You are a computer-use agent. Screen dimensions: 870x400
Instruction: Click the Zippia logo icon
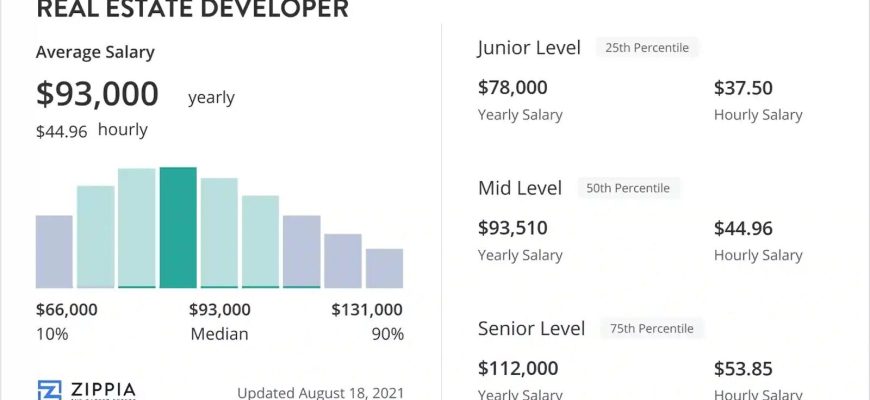pyautogui.click(x=49, y=390)
